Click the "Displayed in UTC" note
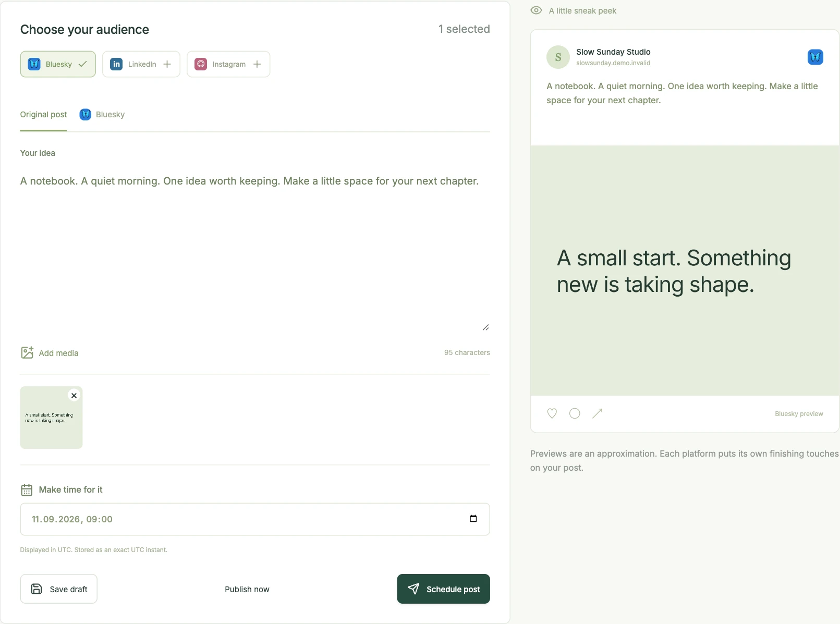The height and width of the screenshot is (624, 840). 94,550
